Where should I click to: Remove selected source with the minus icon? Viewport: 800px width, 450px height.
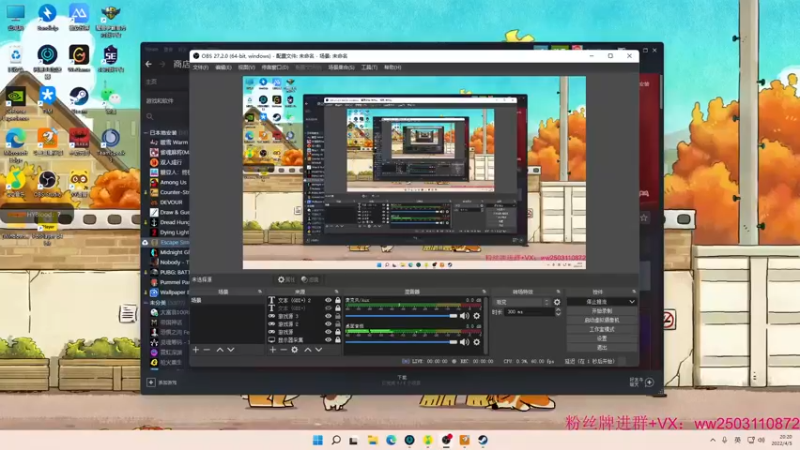click(284, 350)
